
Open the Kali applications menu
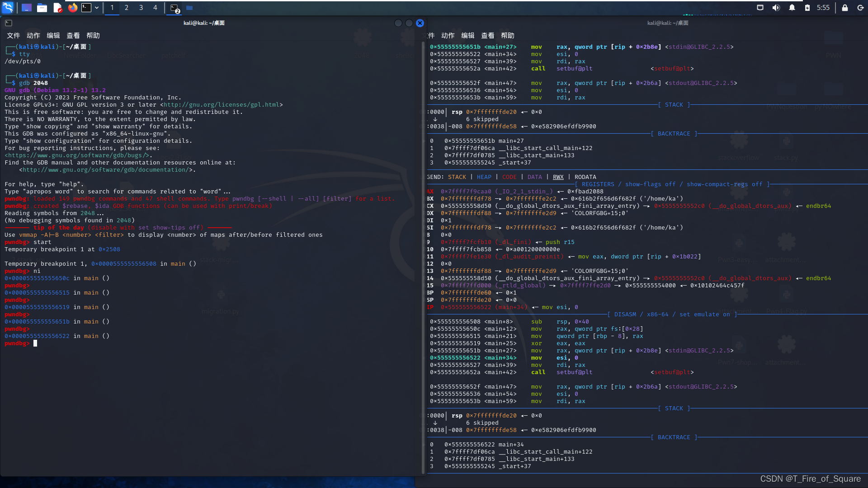tap(8, 8)
